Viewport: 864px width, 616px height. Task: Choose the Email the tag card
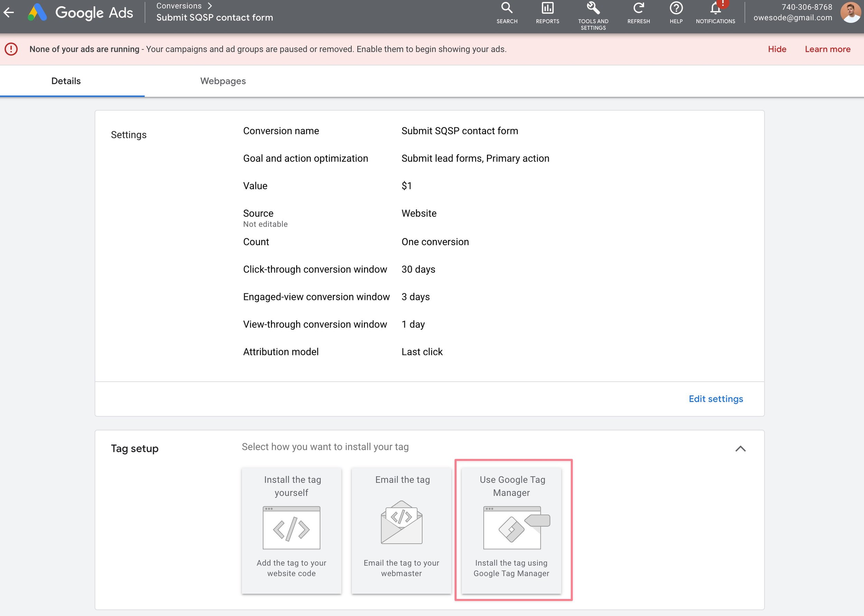(402, 531)
